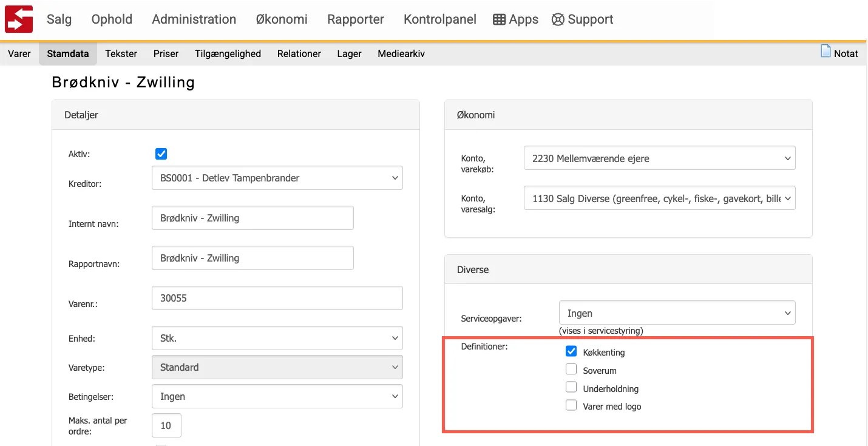Viewport: 868px width, 446px height.
Task: Check the Varer med logo box
Action: coord(571,406)
